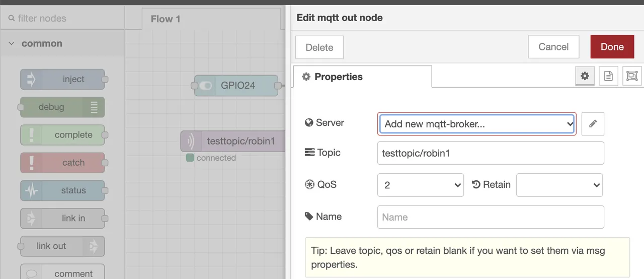
Task: Click the Name input field
Action: [491, 217]
